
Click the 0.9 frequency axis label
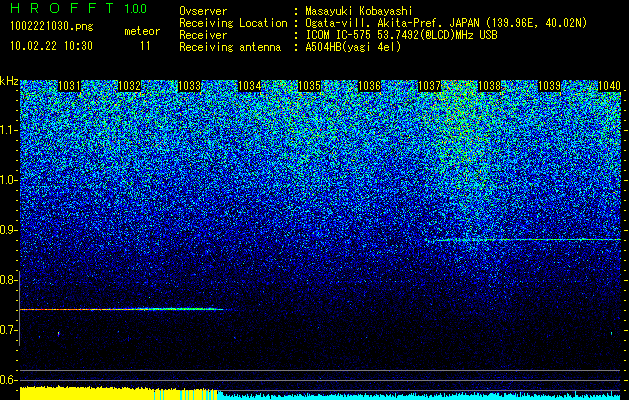(x=8, y=230)
